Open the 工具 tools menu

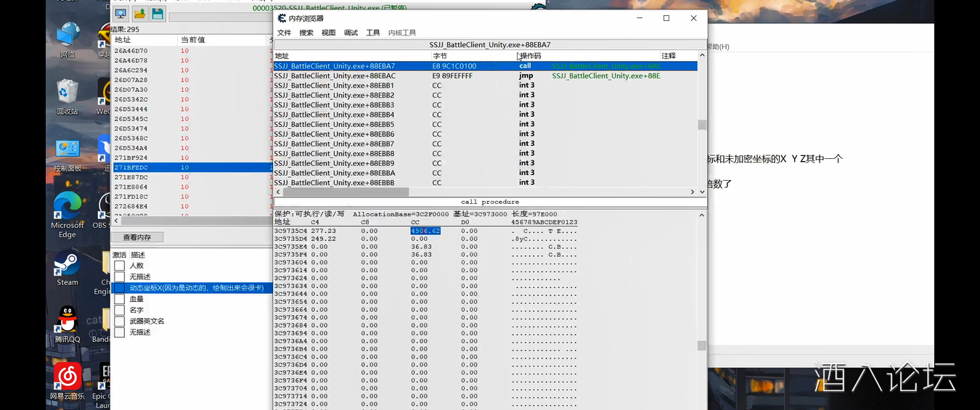tap(373, 33)
